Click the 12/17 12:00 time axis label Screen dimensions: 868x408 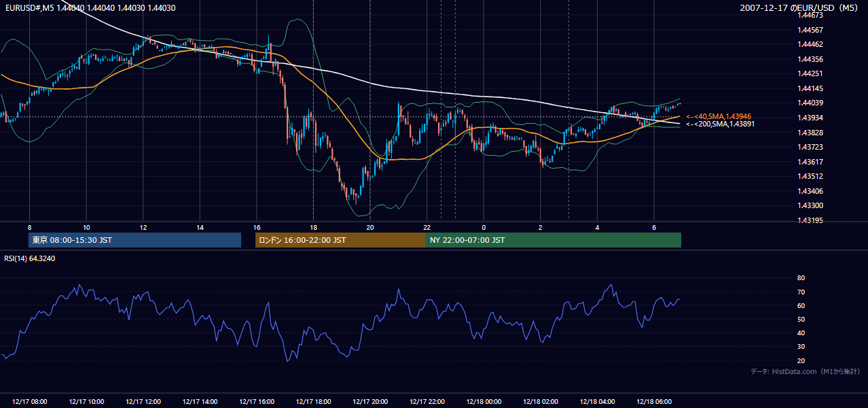pos(143,402)
